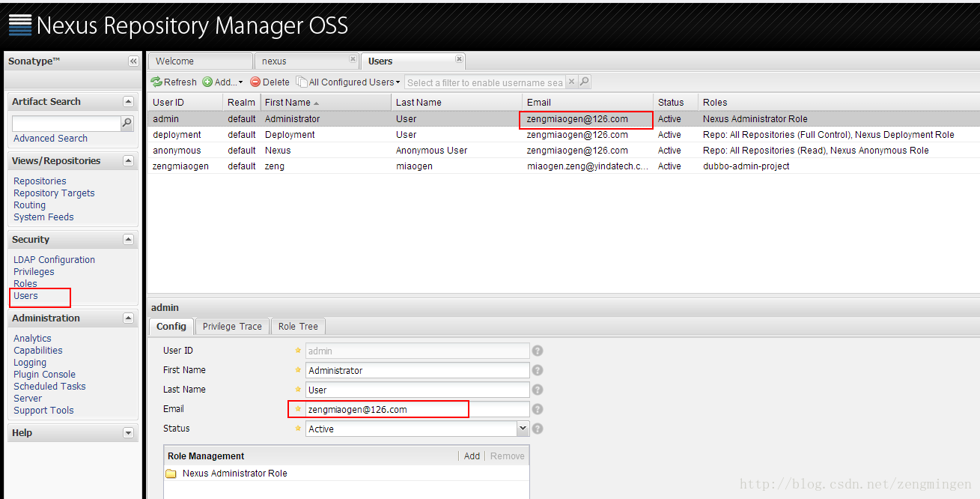Screen dimensions: 980x499
Task: Open the Repositories link
Action: click(x=40, y=181)
